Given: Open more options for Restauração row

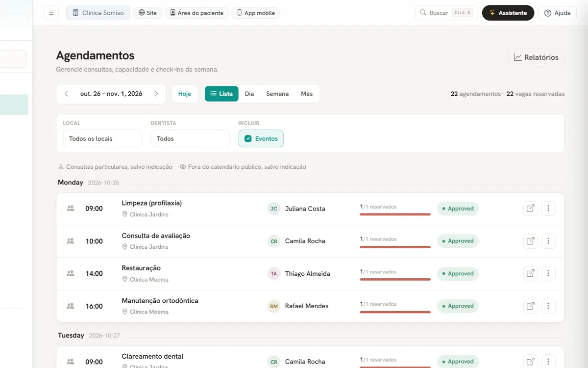Looking at the screenshot, I should coord(548,273).
